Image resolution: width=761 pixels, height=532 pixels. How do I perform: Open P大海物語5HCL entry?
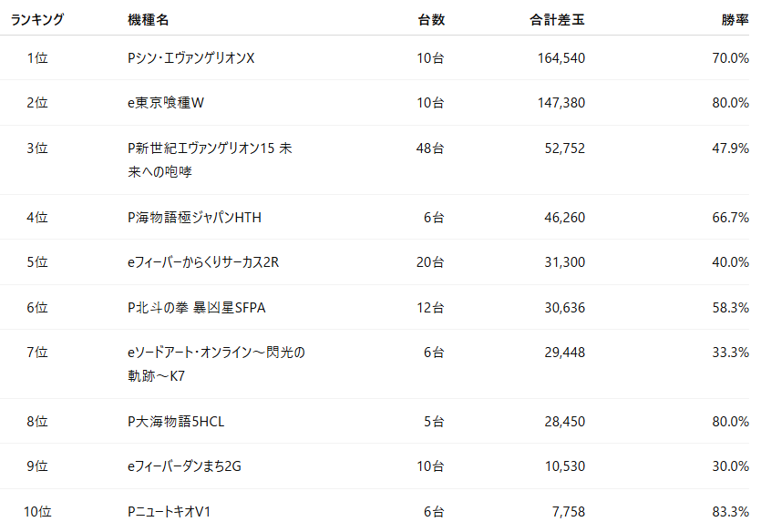[x=176, y=422]
